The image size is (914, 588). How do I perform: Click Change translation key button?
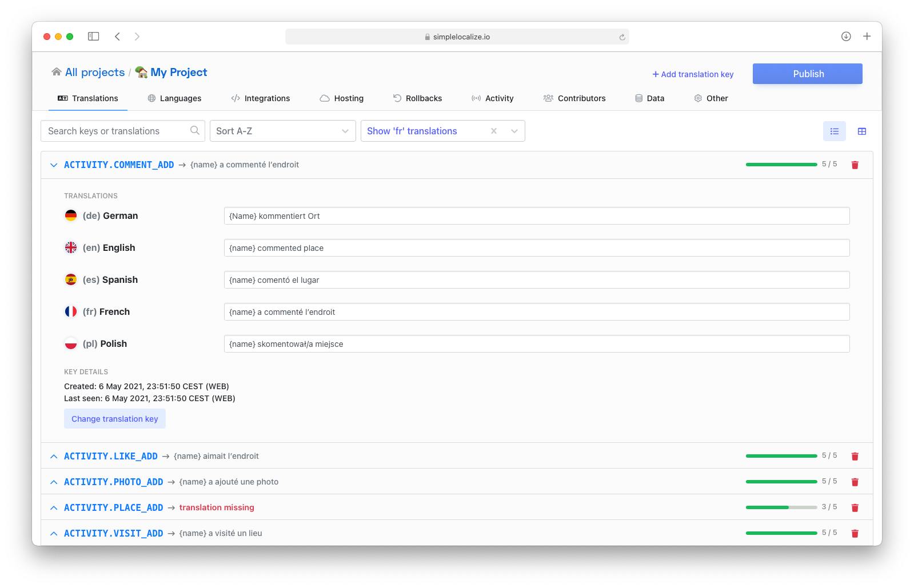click(115, 419)
